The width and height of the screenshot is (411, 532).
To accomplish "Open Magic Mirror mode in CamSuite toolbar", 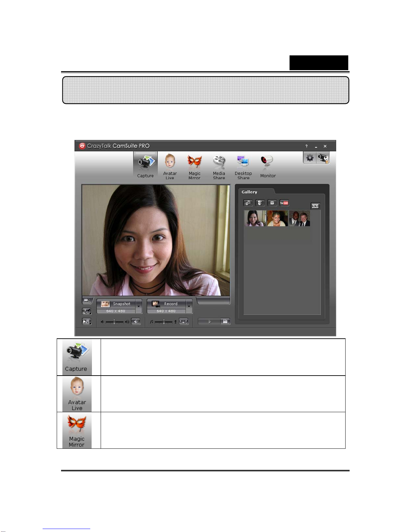I will (194, 166).
